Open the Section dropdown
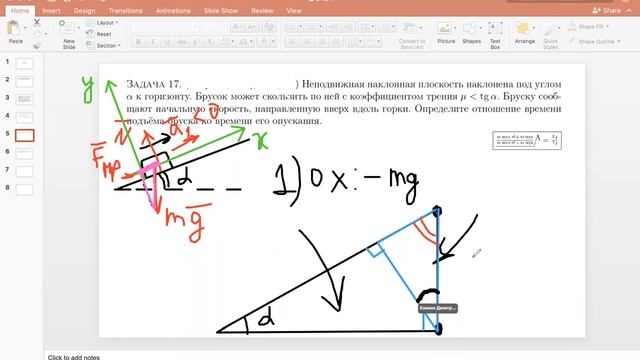This screenshot has width=640, height=360. 104,46
